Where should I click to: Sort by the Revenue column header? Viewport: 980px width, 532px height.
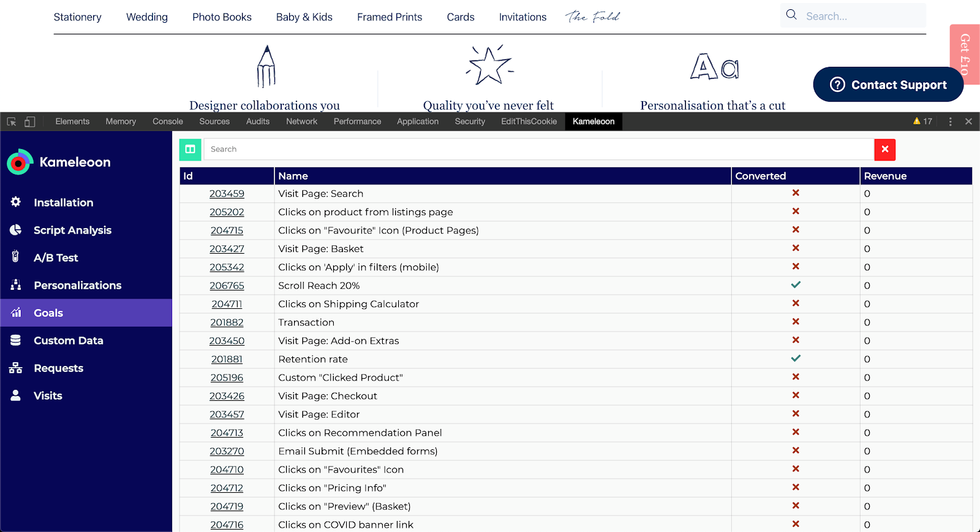point(916,176)
